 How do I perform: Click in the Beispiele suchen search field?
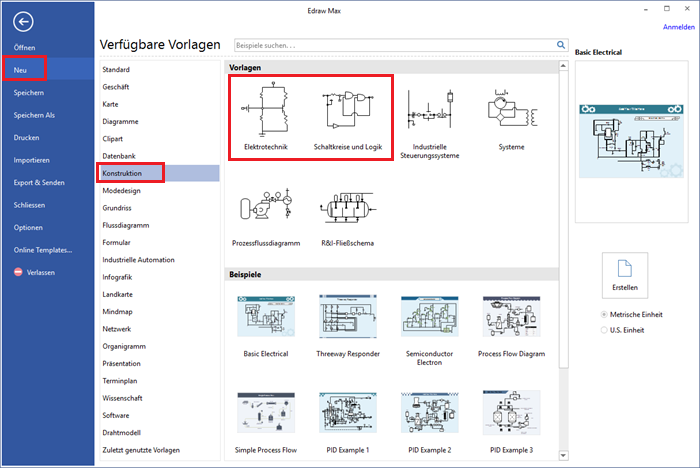tap(395, 45)
